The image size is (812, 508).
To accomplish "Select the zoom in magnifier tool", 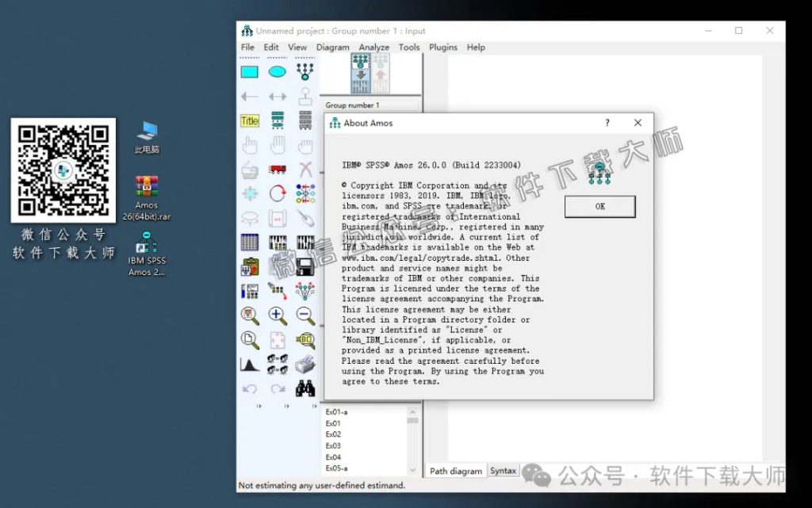I will click(277, 315).
